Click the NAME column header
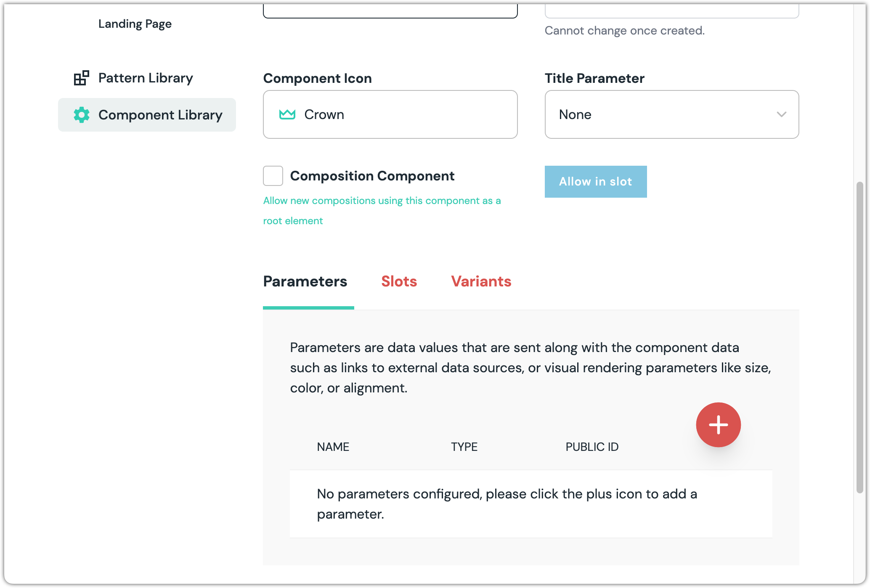Image resolution: width=870 pixels, height=588 pixels. pyautogui.click(x=333, y=447)
